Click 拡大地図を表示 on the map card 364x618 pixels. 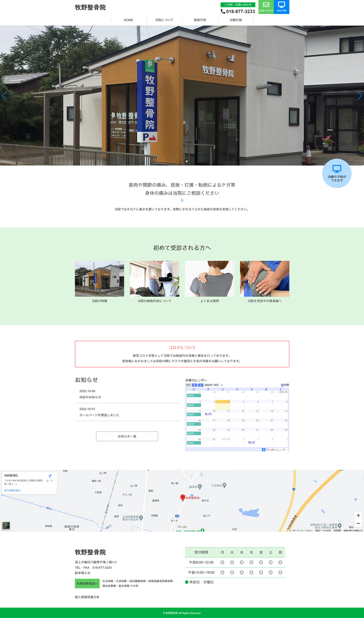point(12,490)
